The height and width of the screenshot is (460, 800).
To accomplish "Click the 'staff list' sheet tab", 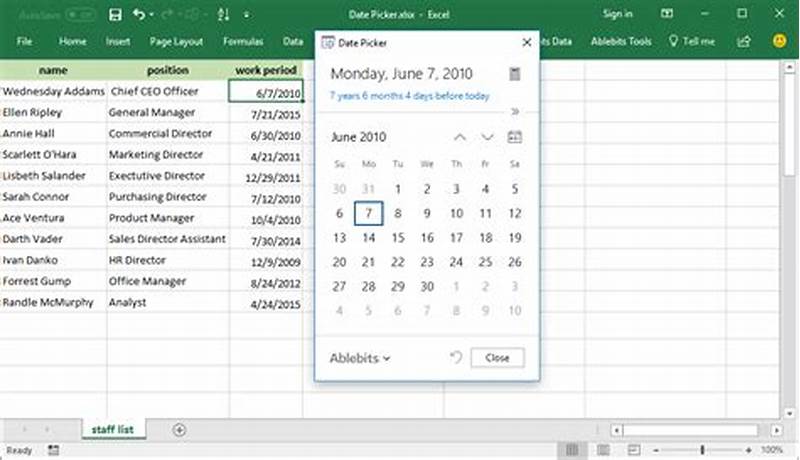I will pos(113,429).
